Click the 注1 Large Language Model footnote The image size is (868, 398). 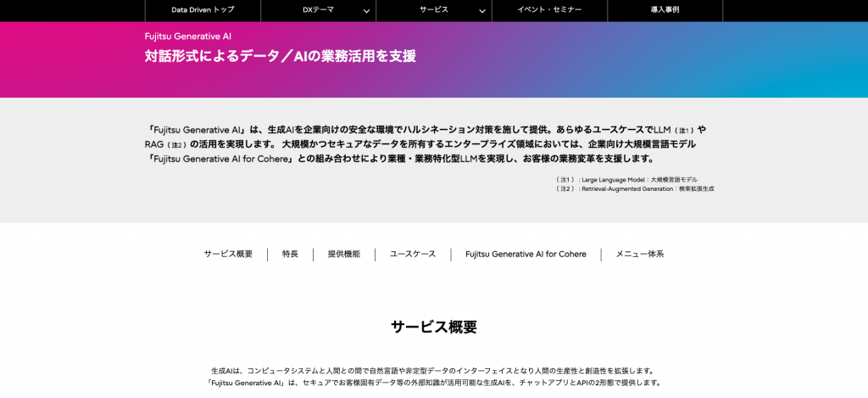[x=626, y=180]
